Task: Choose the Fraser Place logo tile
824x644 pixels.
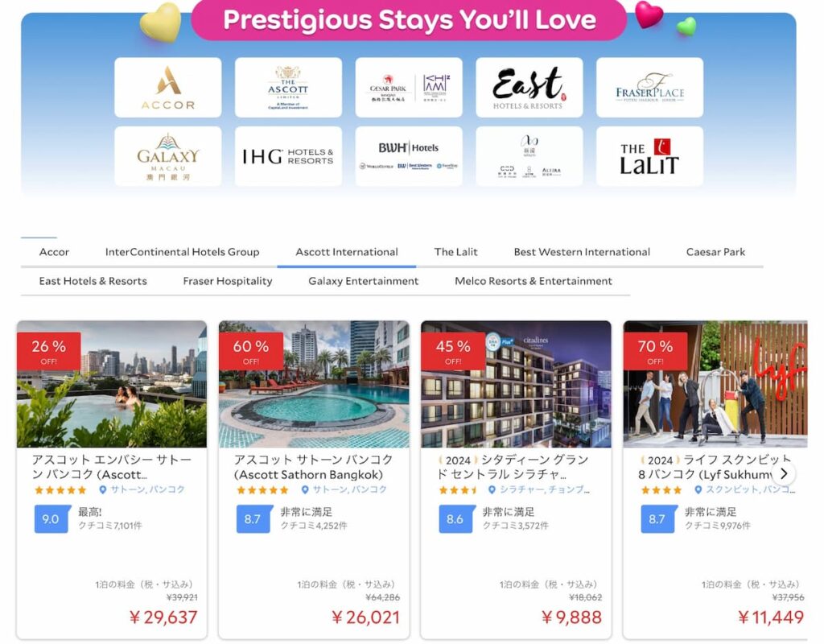Action: 649,87
